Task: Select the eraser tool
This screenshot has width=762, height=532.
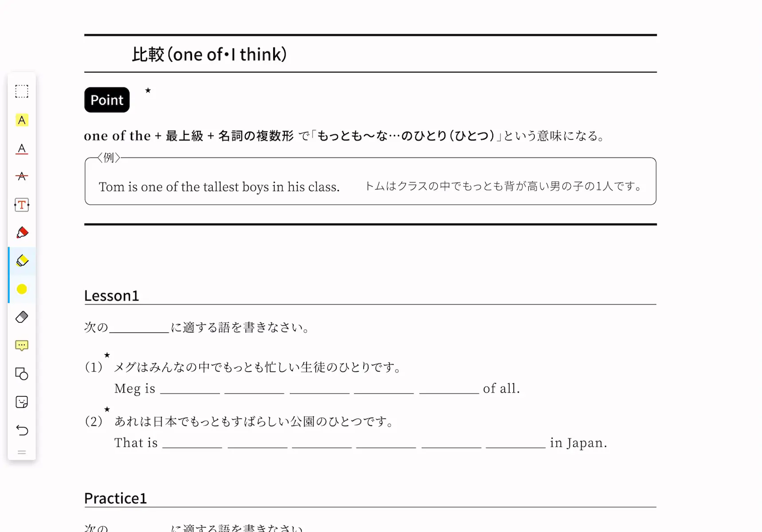Action: click(22, 317)
